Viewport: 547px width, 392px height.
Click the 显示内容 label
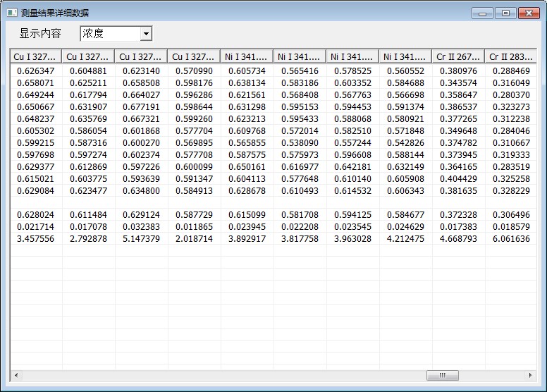[40, 34]
